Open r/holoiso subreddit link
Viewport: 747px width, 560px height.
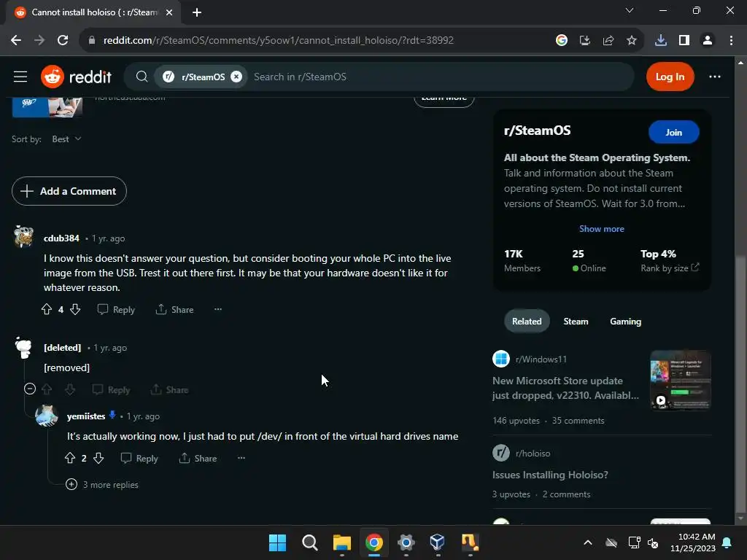coord(532,454)
